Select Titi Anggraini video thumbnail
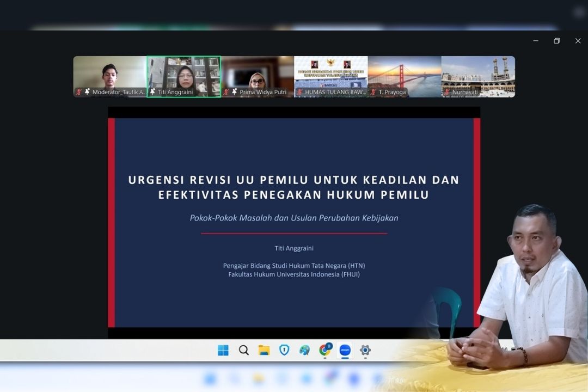The image size is (588, 392). pos(184,77)
